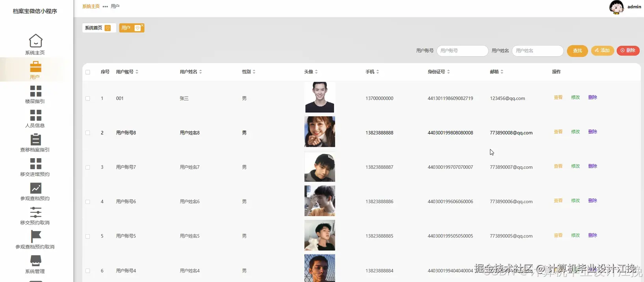Click 删除 for 用户姓名8
The width and height of the screenshot is (644, 282).
click(593, 132)
